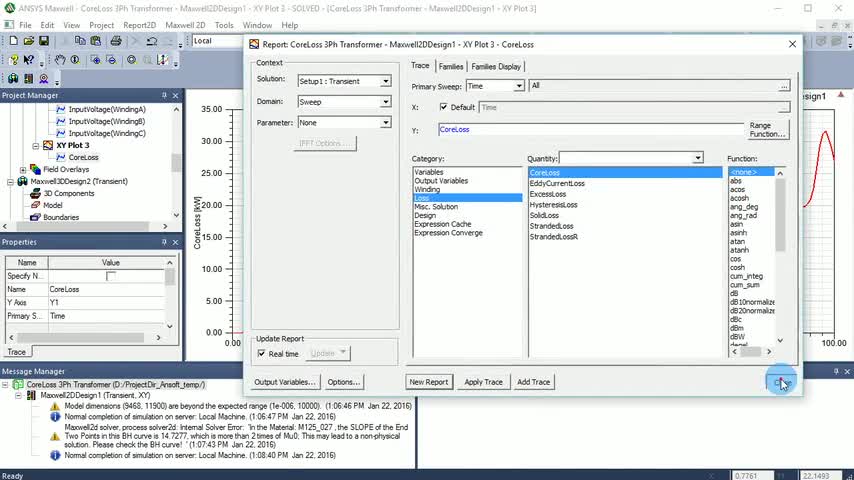This screenshot has width=854, height=480.
Task: Open the Tools menu
Action: coord(224,25)
